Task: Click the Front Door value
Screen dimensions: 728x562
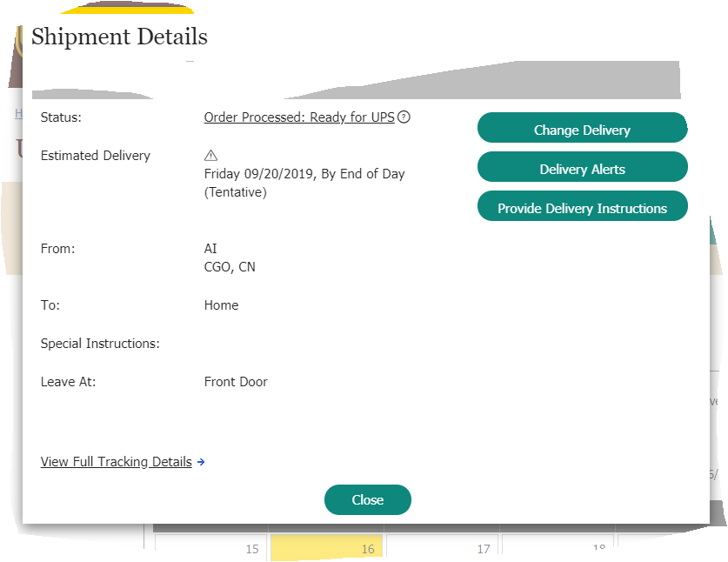Action: click(x=236, y=382)
